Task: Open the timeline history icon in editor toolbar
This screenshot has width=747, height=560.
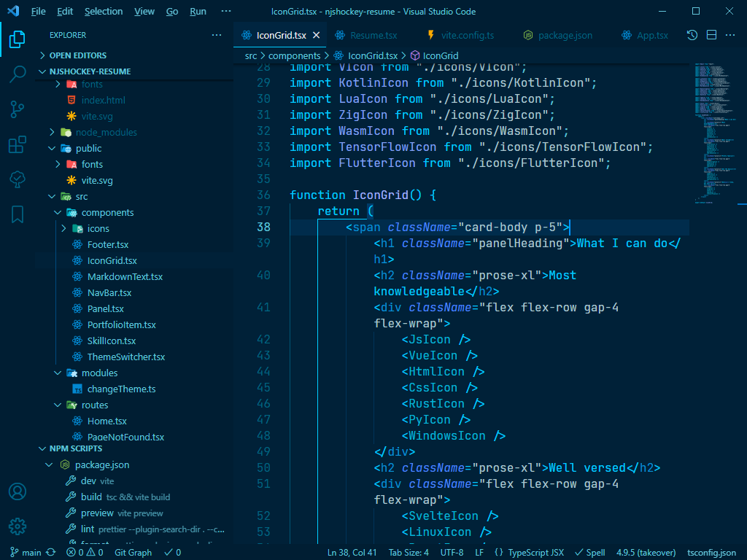Action: pyautogui.click(x=692, y=35)
